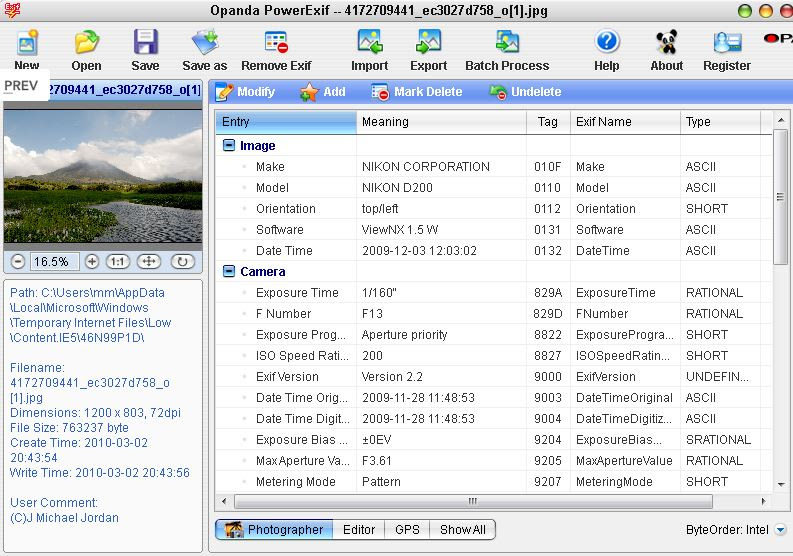Click the horizontal scrollbar left arrow
Screen dimensions: 793x556
(224, 501)
